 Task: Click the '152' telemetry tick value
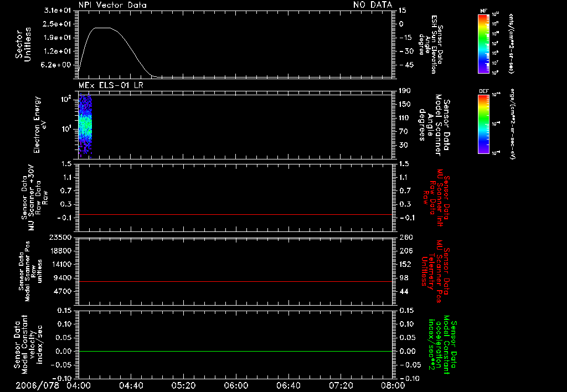point(405,264)
